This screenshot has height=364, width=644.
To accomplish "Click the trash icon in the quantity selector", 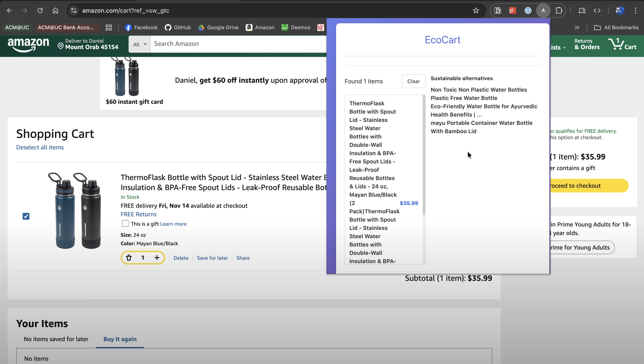I will (129, 257).
